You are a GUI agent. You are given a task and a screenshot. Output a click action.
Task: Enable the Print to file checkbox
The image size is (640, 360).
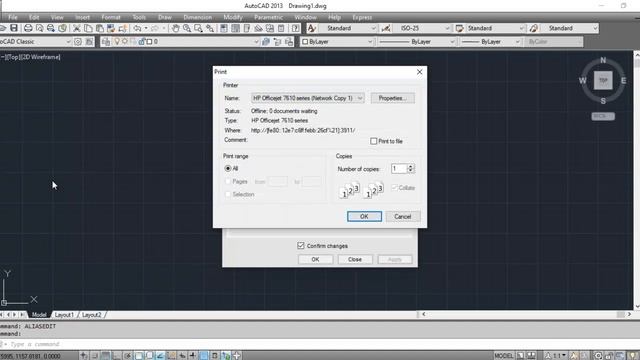tap(373, 141)
